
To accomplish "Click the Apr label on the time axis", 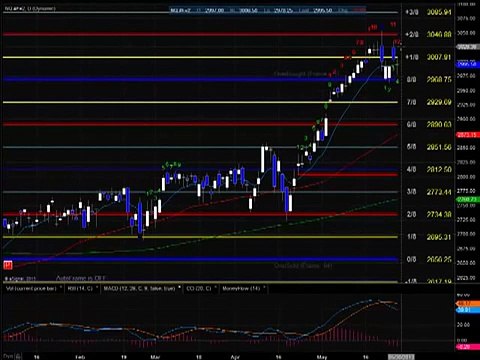I will (235, 357).
